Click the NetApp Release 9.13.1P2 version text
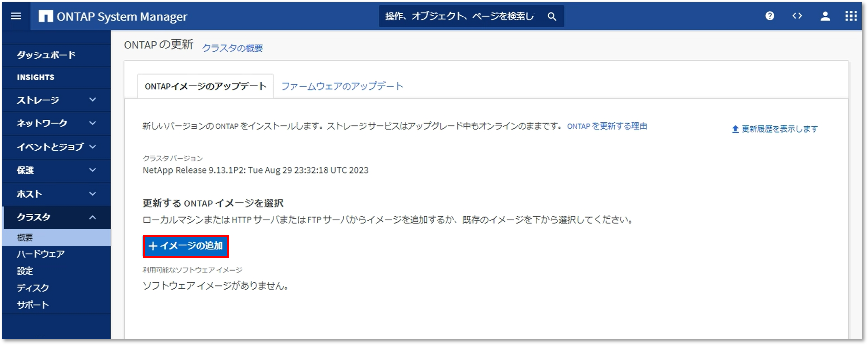 tap(255, 170)
